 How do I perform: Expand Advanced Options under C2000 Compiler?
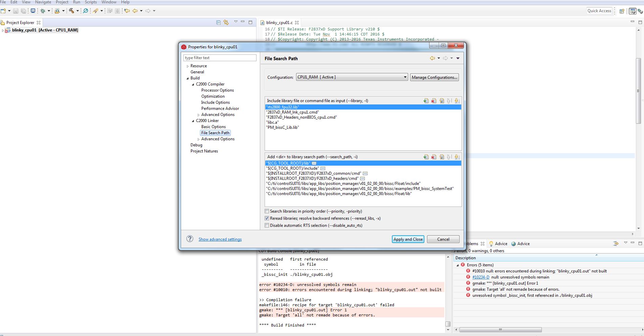(x=199, y=115)
